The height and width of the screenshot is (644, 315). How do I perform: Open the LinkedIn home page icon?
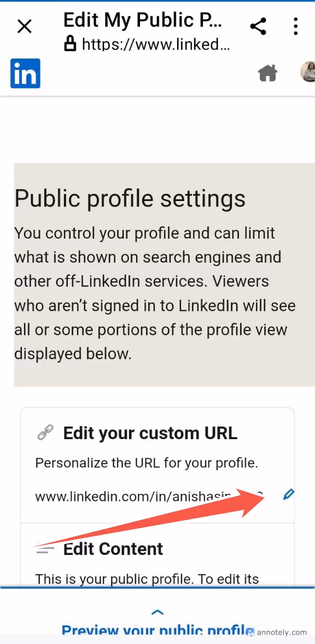[267, 72]
